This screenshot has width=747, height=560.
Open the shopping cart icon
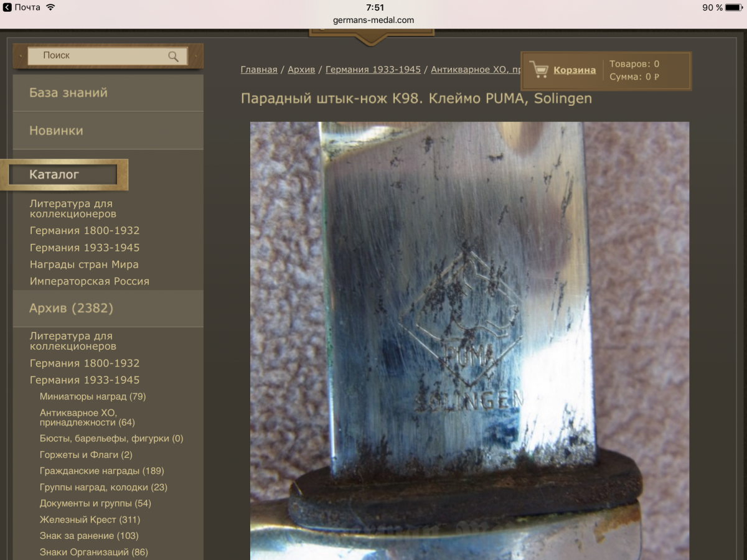pos(537,70)
